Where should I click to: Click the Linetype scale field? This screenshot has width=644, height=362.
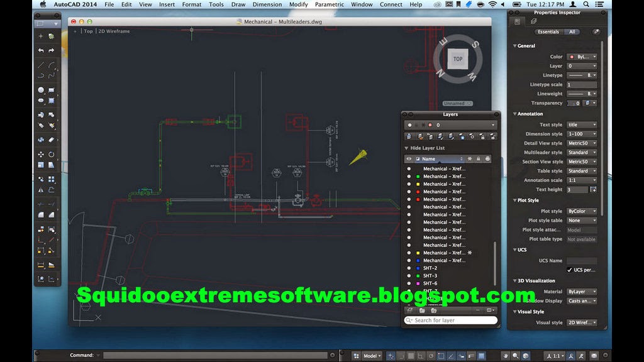pyautogui.click(x=582, y=85)
